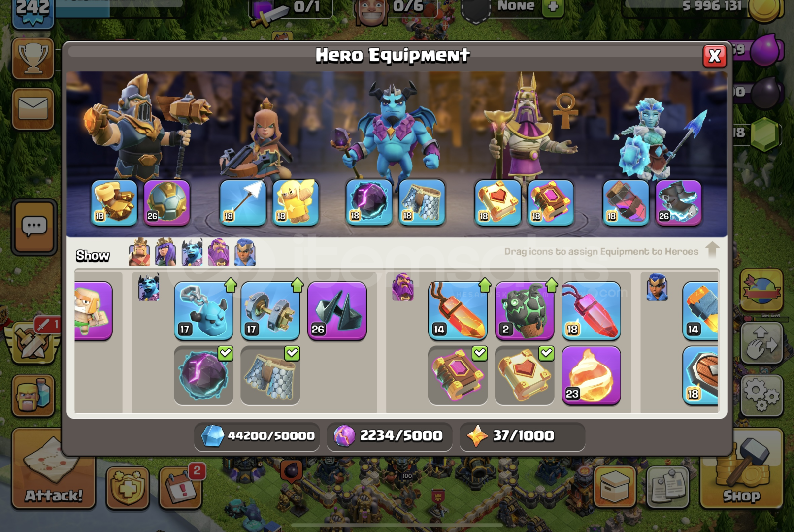The height and width of the screenshot is (532, 794).
Task: Select the Electro Boots equipment, level 26
Action: click(678, 203)
